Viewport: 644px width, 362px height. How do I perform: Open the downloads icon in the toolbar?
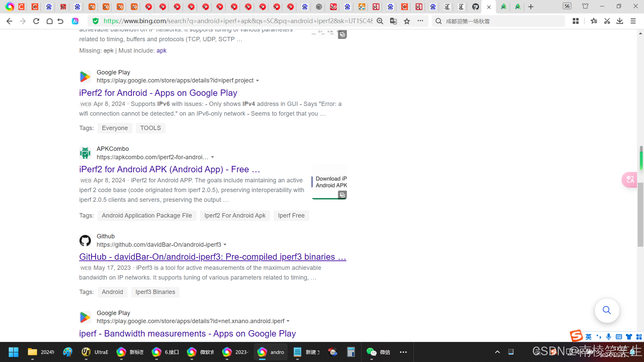pyautogui.click(x=620, y=21)
